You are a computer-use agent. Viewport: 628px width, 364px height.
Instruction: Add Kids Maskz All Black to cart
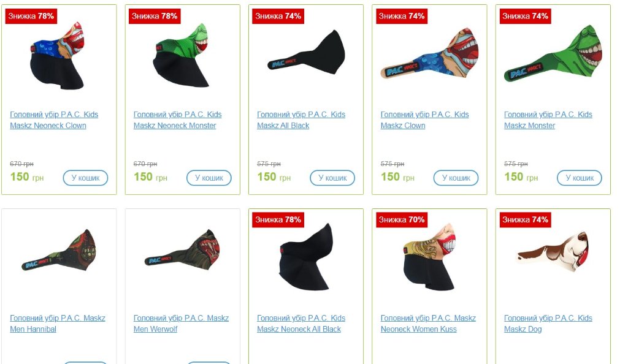332,178
